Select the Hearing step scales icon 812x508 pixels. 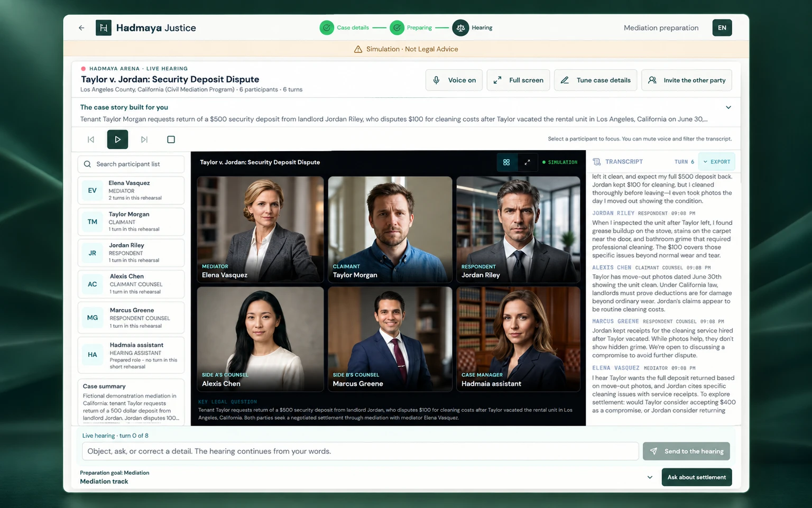click(x=460, y=27)
